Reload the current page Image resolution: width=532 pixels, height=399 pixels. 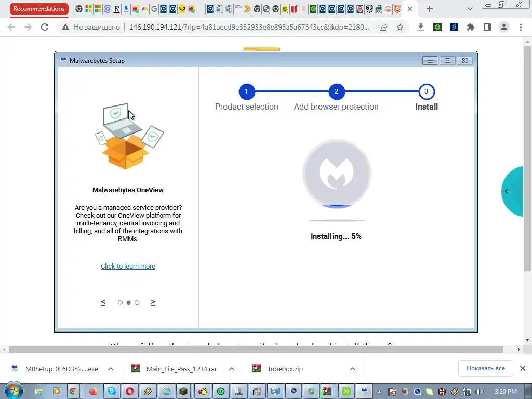click(45, 27)
